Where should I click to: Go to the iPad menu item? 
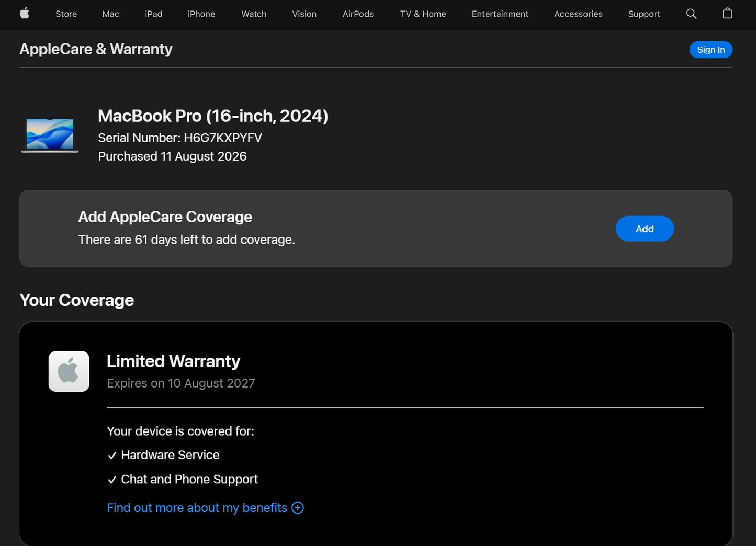click(154, 14)
